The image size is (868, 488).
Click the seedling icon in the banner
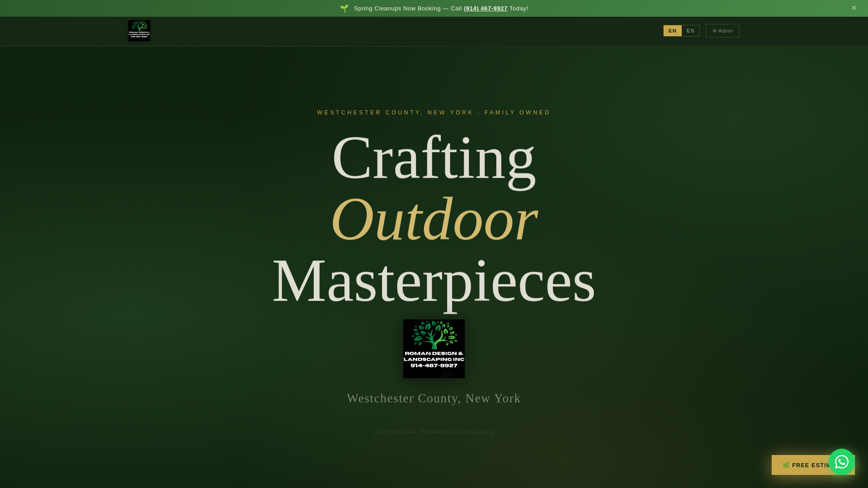344,8
